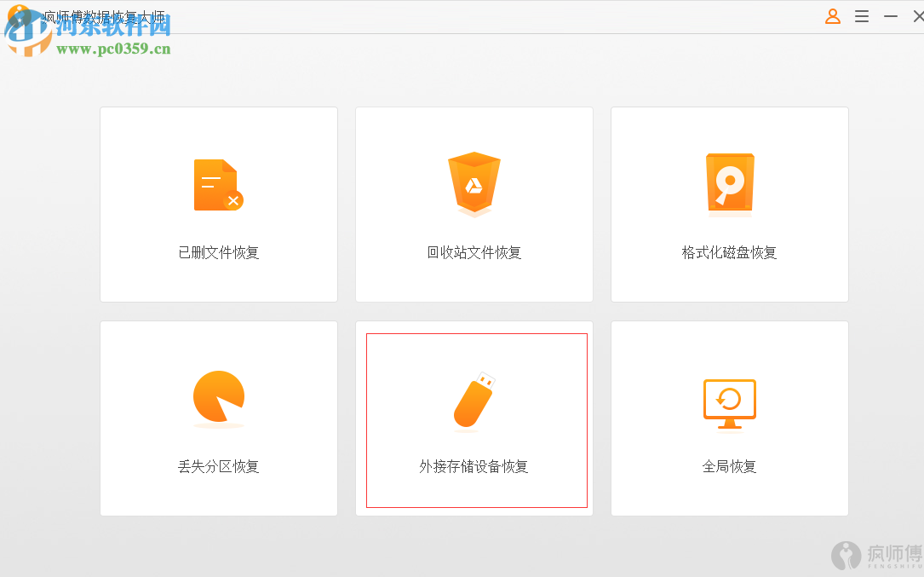Screen dimensions: 924x577
Task: Click the 已删文件恢复 text label
Action: click(218, 251)
